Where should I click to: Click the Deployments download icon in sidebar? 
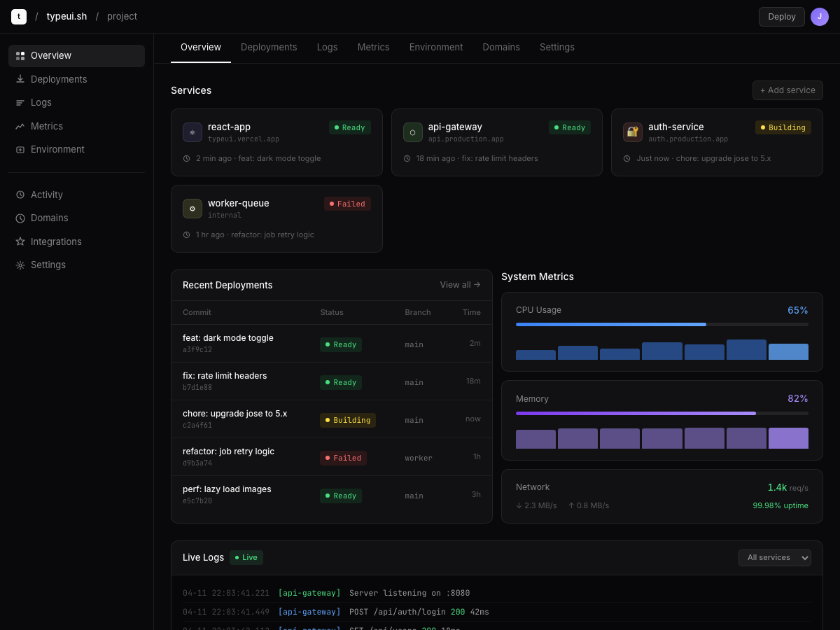tap(20, 79)
